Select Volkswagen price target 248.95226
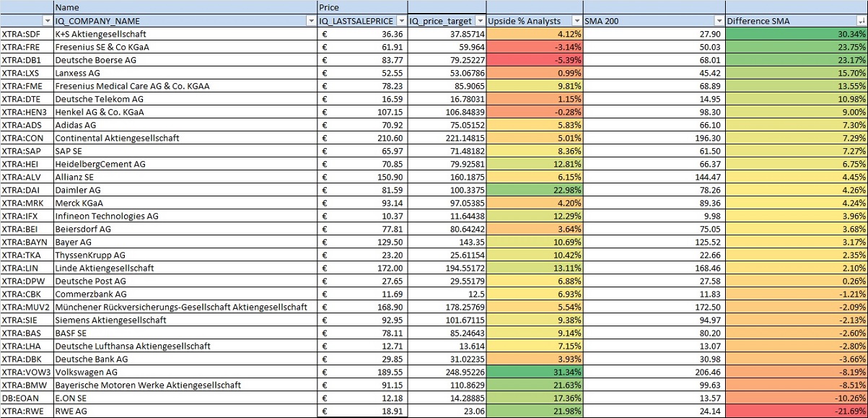The height and width of the screenshot is (418, 868). click(x=447, y=372)
